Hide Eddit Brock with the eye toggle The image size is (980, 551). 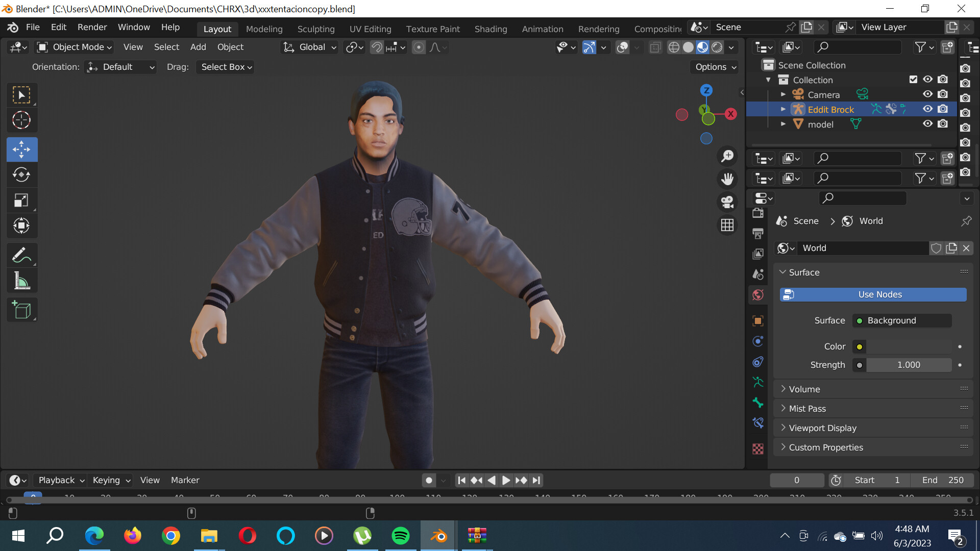(x=927, y=109)
